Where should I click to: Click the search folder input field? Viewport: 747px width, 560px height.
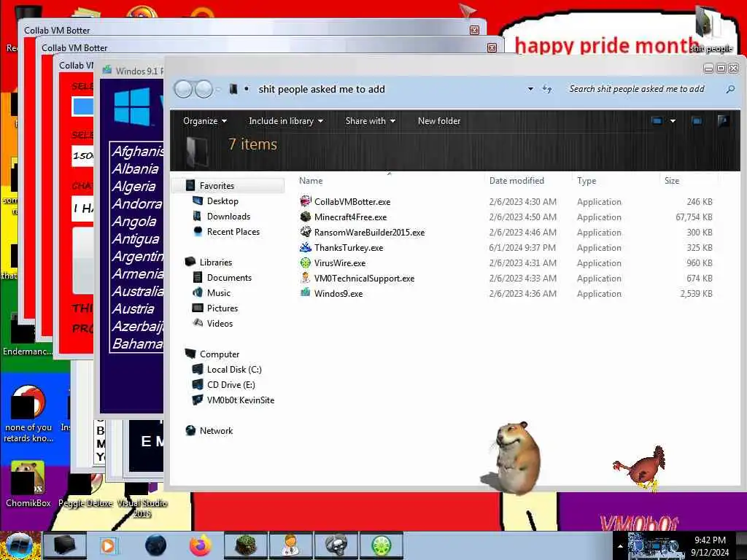(x=638, y=89)
